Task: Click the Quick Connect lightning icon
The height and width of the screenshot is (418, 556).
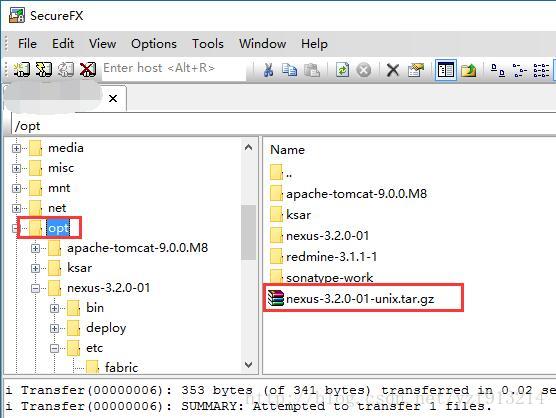Action: point(43,69)
